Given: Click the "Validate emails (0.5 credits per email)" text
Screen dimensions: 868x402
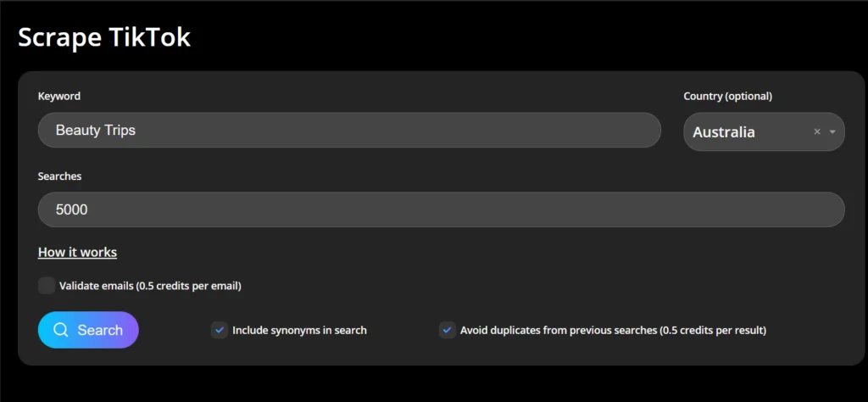Looking at the screenshot, I should coord(150,286).
